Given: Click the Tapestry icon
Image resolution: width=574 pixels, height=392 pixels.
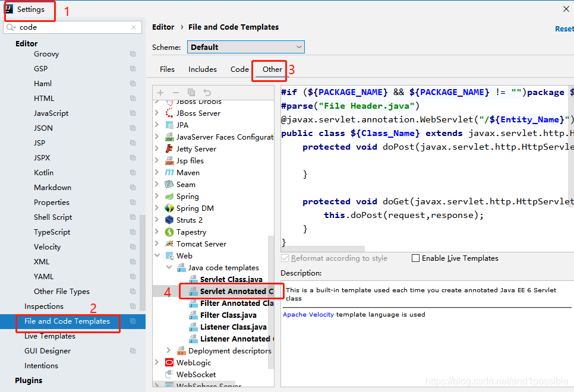Looking at the screenshot, I should point(169,232).
